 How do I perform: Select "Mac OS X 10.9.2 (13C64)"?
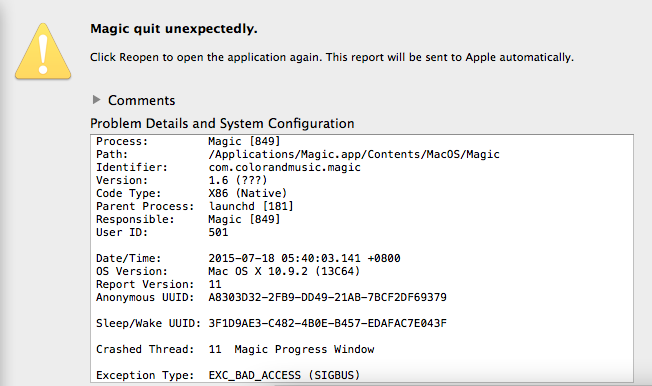[284, 271]
